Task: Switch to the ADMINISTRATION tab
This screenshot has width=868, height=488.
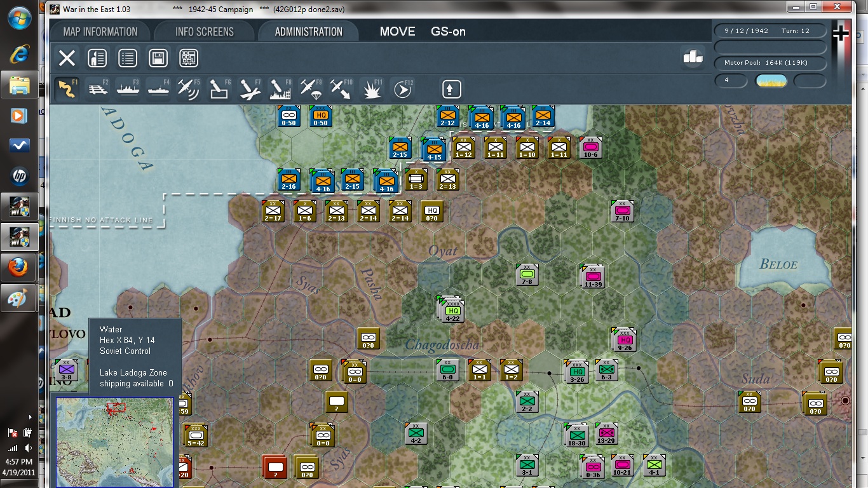Action: point(309,32)
